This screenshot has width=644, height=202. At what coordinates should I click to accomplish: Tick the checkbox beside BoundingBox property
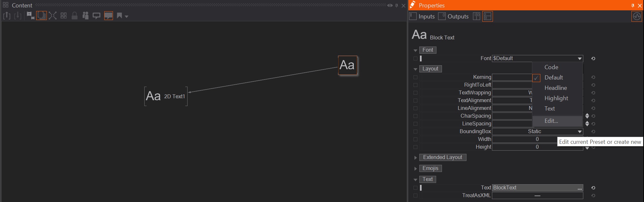(x=415, y=132)
